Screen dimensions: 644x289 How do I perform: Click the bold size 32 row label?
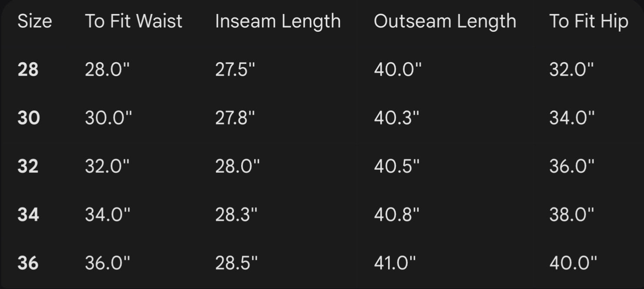pyautogui.click(x=28, y=166)
